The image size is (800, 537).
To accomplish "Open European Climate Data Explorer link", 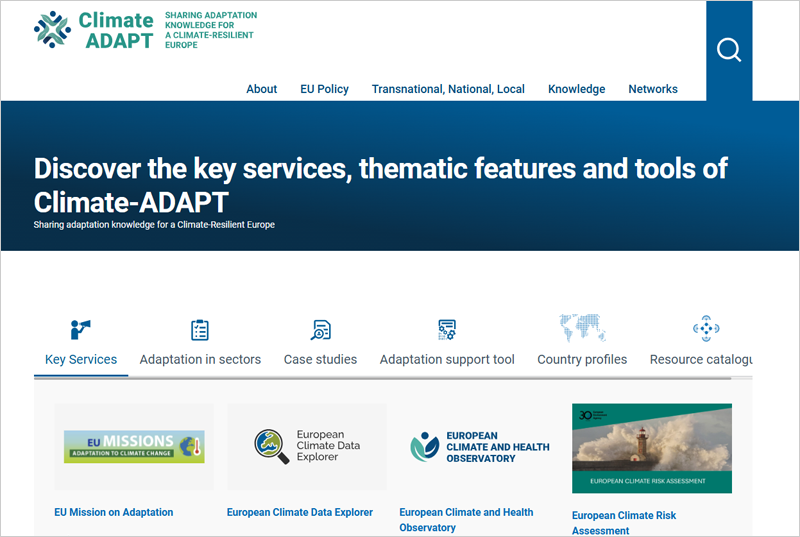I will [300, 512].
